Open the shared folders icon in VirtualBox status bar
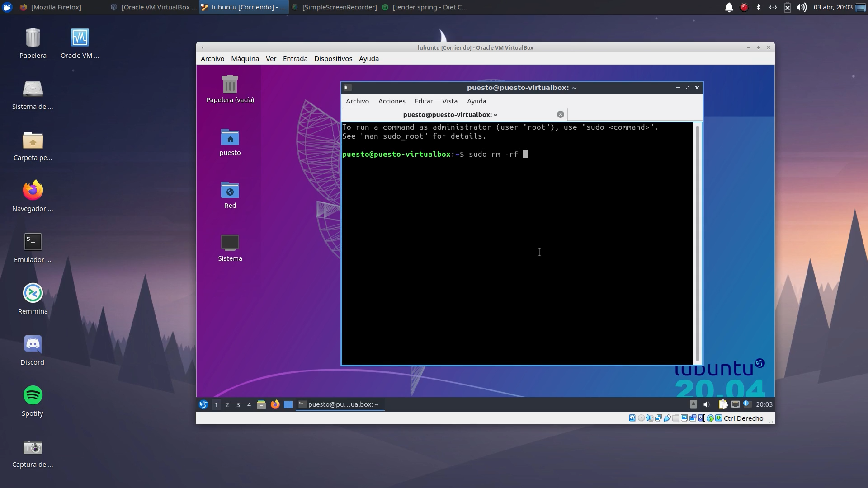 675,418
